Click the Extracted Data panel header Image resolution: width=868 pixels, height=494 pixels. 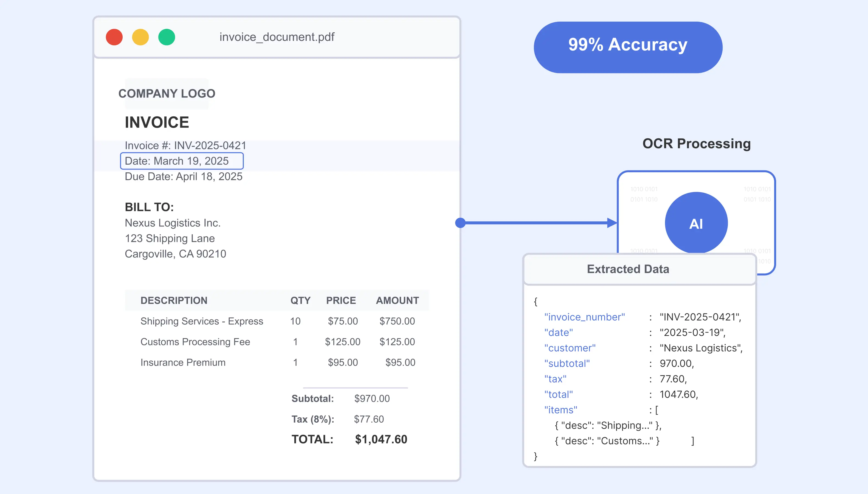(640, 269)
